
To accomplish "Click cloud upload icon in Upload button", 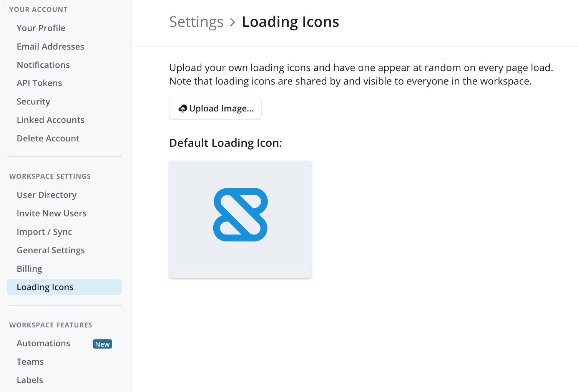I will [183, 109].
